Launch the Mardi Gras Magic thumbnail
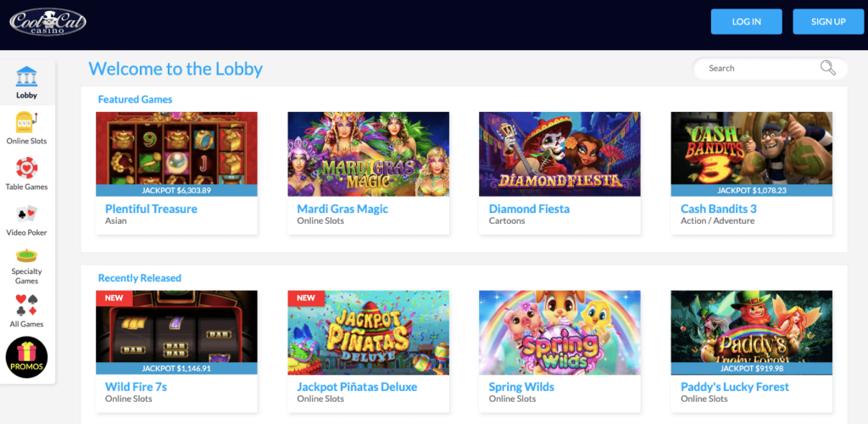 pyautogui.click(x=368, y=153)
